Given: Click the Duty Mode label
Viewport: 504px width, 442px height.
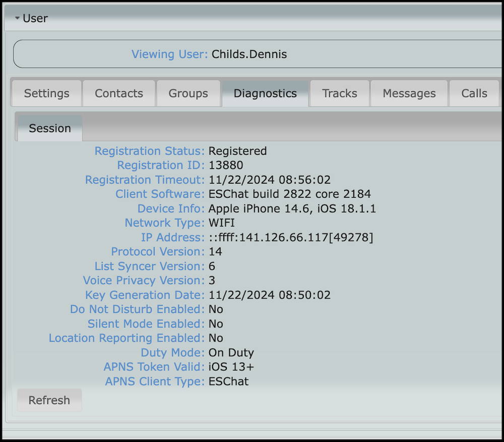Looking at the screenshot, I should pyautogui.click(x=172, y=353).
